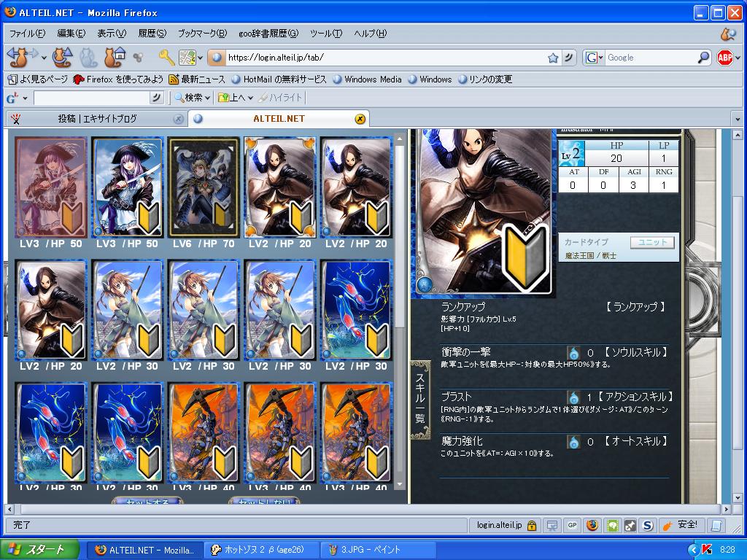Close the エキサイトブログ tab
Viewport: 747px width, 560px height.
click(178, 119)
